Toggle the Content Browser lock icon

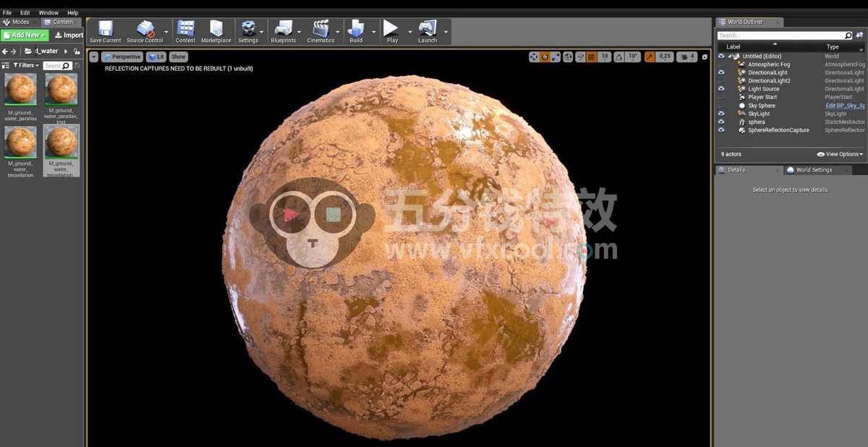coord(77,51)
